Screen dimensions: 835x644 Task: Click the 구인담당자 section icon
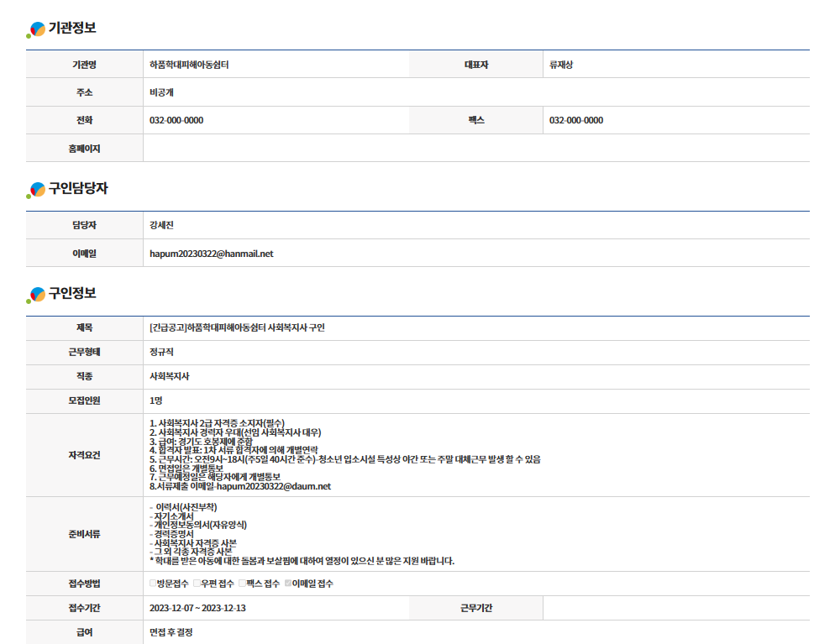[36, 190]
